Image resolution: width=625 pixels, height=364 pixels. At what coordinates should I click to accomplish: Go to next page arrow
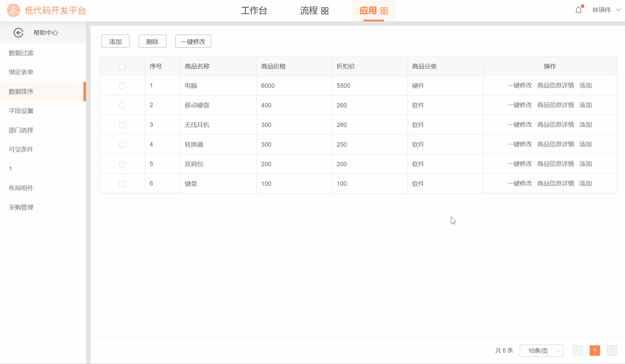point(612,351)
